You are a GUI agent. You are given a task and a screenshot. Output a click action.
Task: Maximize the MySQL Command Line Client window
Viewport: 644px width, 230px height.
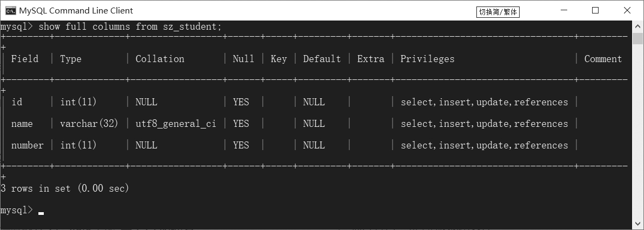coord(595,10)
